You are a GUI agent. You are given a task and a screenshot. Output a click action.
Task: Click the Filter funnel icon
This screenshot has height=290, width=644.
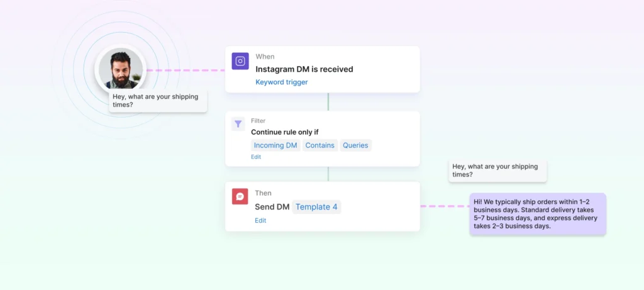[x=238, y=124]
